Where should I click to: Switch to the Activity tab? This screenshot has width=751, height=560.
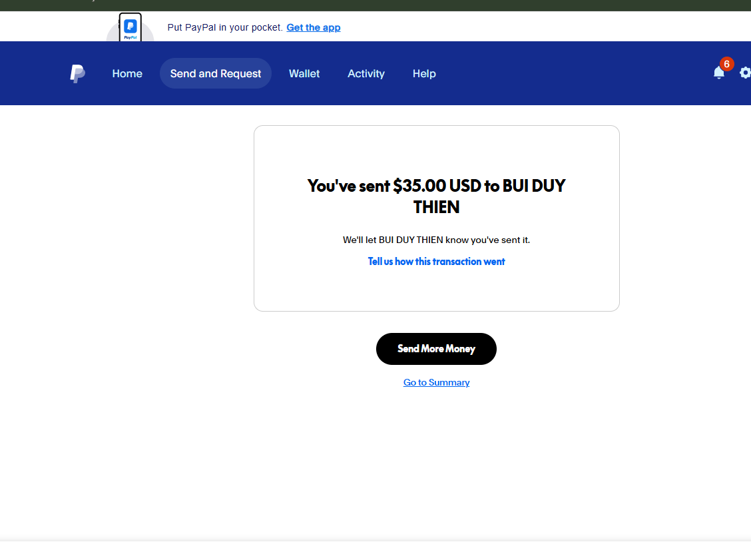point(366,74)
